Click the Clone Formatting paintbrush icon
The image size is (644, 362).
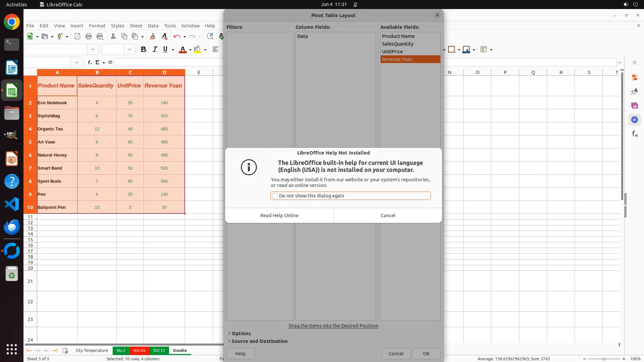[153, 37]
